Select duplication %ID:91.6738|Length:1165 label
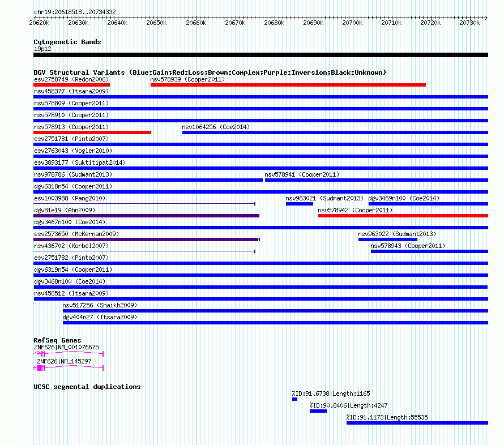Screen dimensions: 504x445 331,393
